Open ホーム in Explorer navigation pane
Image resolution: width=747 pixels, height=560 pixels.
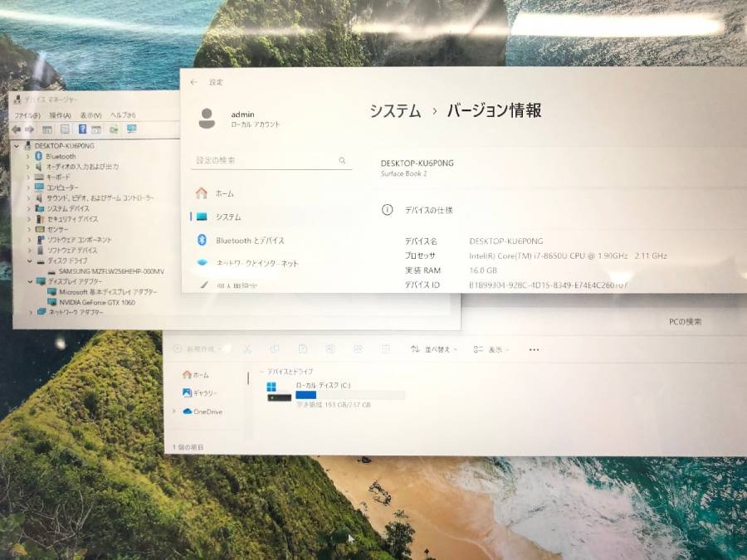coord(196,375)
